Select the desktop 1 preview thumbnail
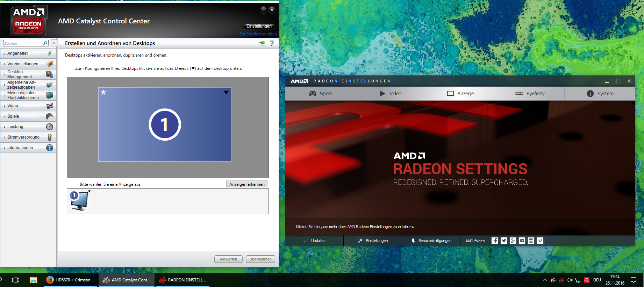Viewport: 644px width, 287px height. (x=165, y=124)
